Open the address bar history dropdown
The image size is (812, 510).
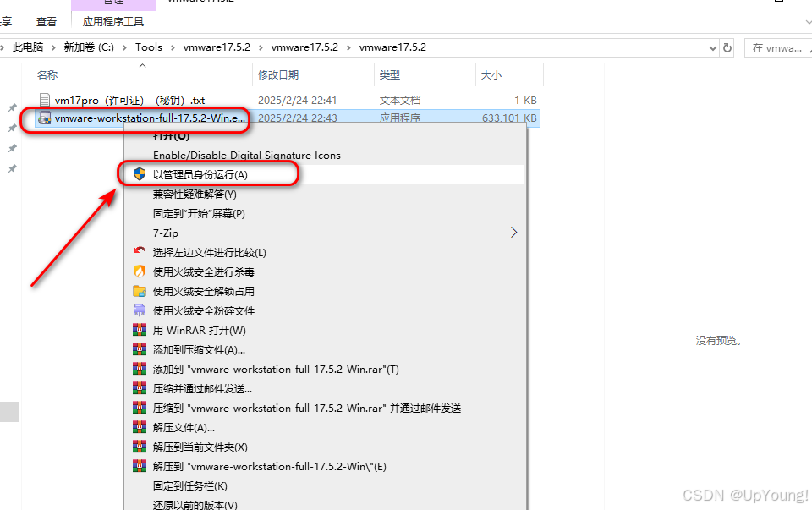[712, 47]
